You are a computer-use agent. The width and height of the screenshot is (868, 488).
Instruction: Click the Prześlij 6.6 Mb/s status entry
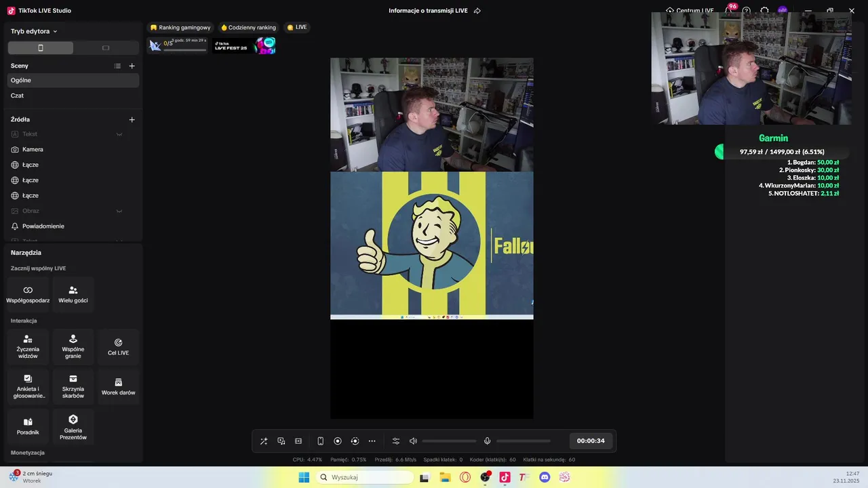[395, 460]
